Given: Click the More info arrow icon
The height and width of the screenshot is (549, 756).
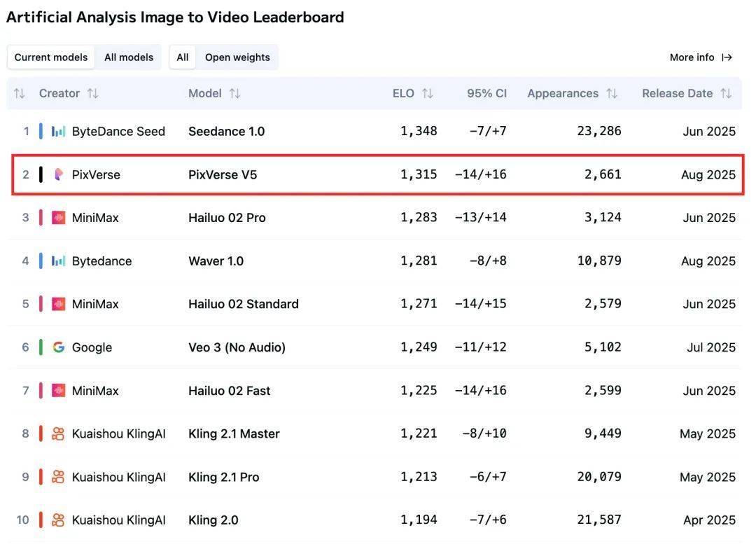Looking at the screenshot, I should coord(727,57).
